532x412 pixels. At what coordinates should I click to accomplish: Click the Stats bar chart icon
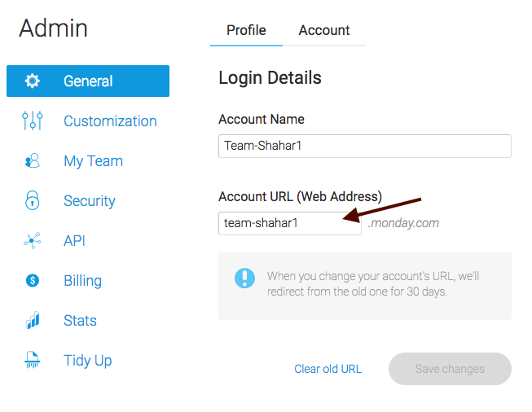[33, 320]
